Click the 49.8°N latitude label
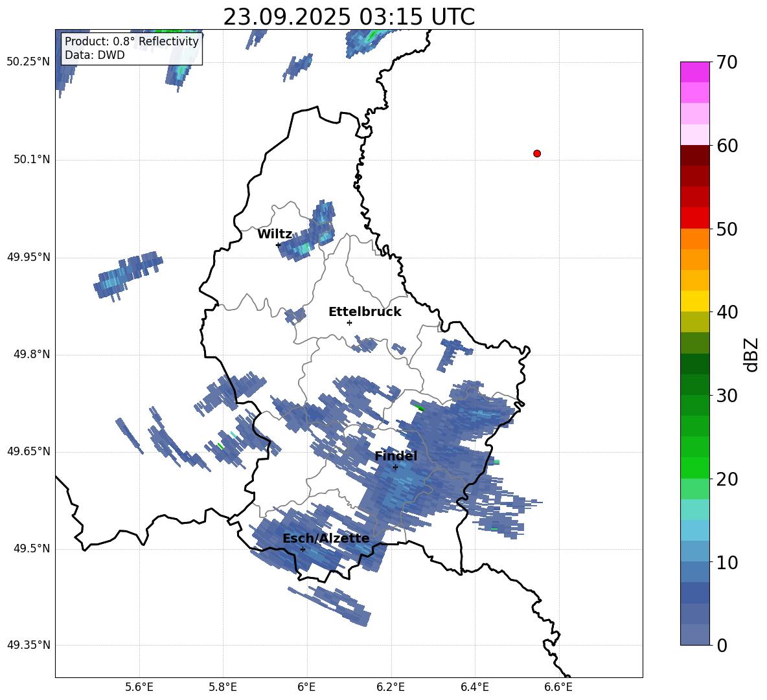This screenshot has width=767, height=700. (x=32, y=354)
